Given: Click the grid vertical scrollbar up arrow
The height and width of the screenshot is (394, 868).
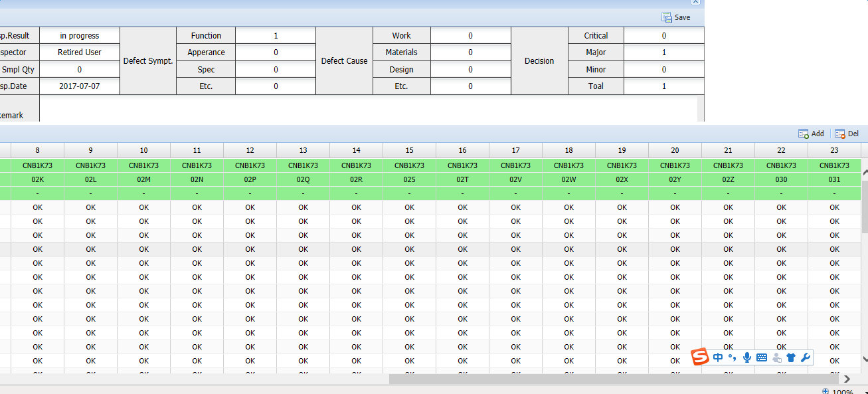Looking at the screenshot, I should point(864,173).
